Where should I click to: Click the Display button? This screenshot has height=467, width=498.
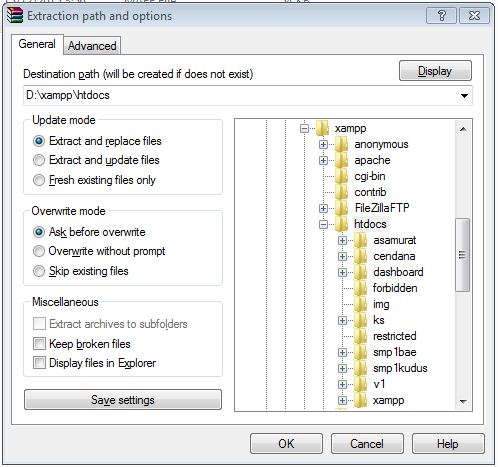pyautogui.click(x=435, y=71)
